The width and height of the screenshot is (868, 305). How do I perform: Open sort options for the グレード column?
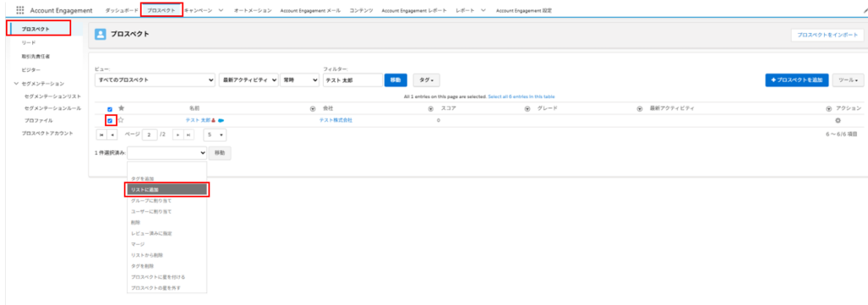click(x=640, y=108)
